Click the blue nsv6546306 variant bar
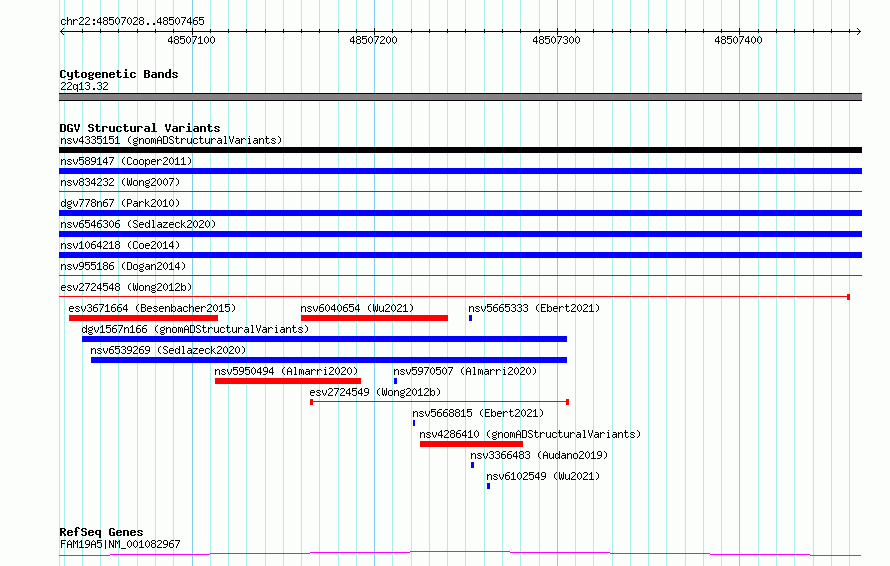This screenshot has height=566, width=890. (x=460, y=234)
